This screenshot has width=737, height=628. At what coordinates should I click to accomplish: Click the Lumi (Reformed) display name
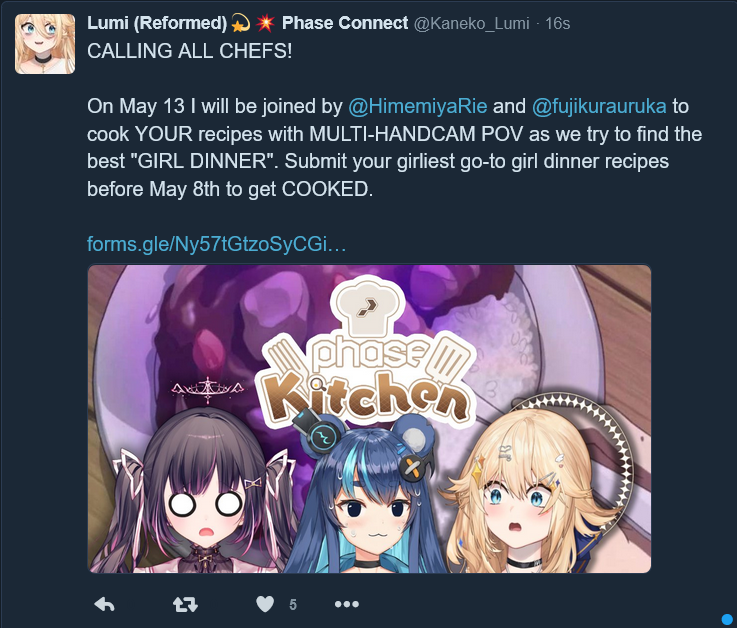tap(157, 23)
